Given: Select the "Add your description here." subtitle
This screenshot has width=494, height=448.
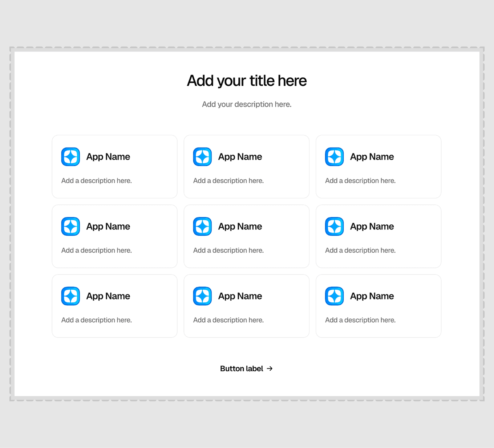Looking at the screenshot, I should tap(247, 104).
